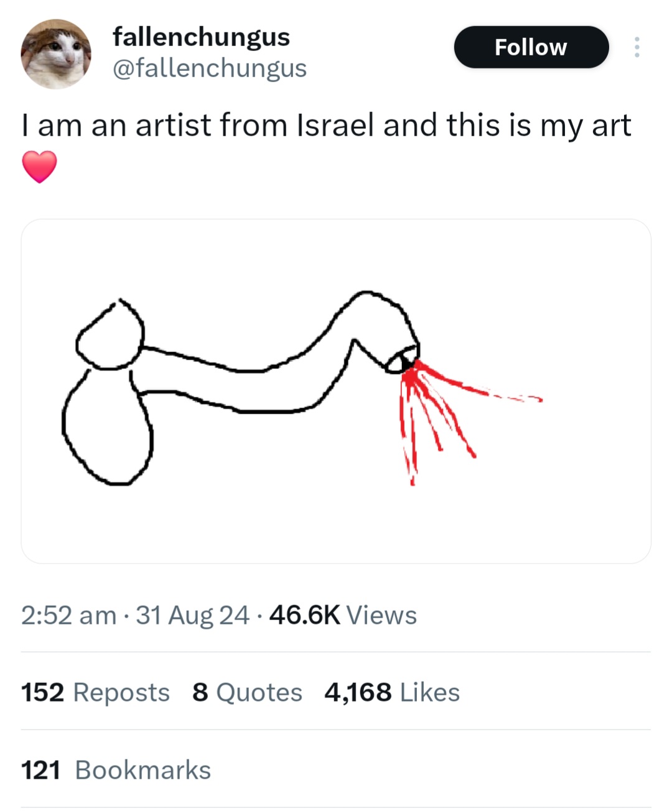Click the 2:52 am timestamp
672x811 pixels.
tap(68, 615)
